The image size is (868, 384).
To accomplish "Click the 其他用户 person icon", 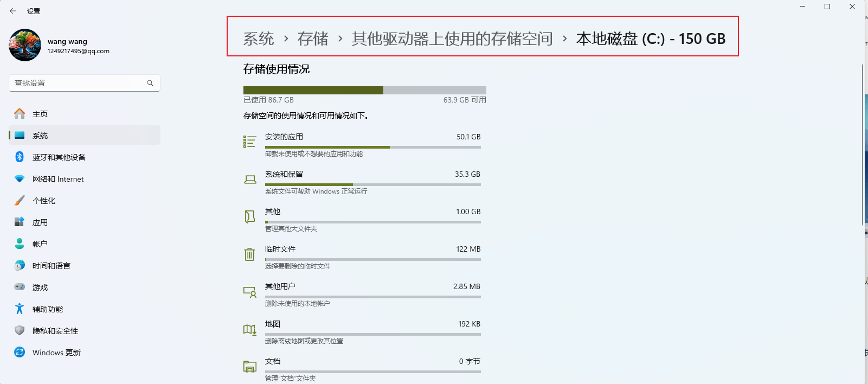I will click(250, 292).
